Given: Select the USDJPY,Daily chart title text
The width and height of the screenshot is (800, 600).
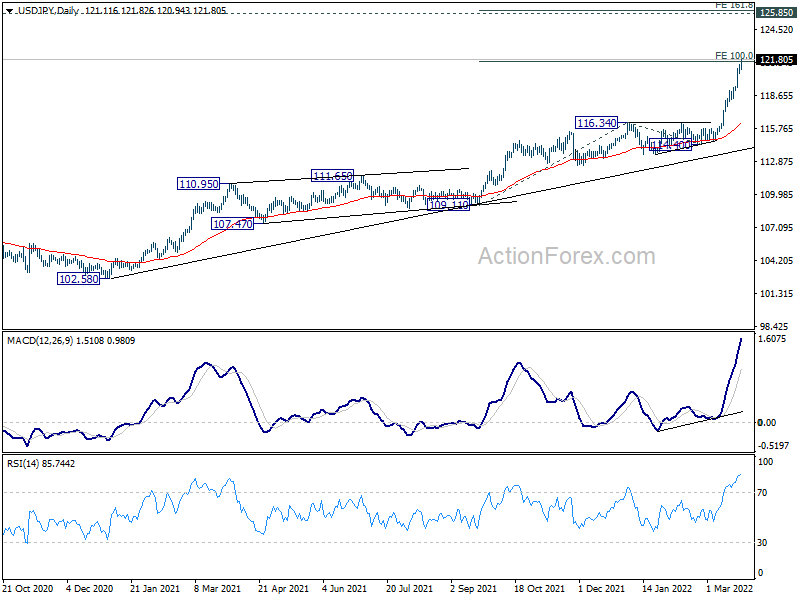Looking at the screenshot, I should [x=48, y=11].
